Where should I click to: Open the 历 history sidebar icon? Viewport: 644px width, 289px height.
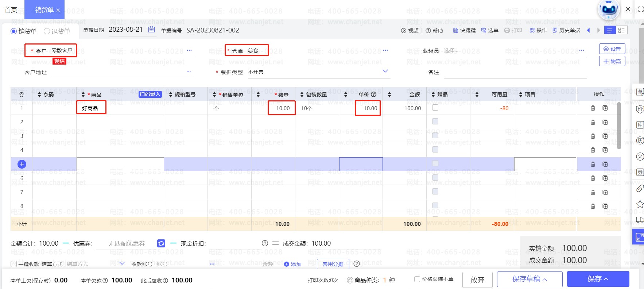click(x=640, y=141)
